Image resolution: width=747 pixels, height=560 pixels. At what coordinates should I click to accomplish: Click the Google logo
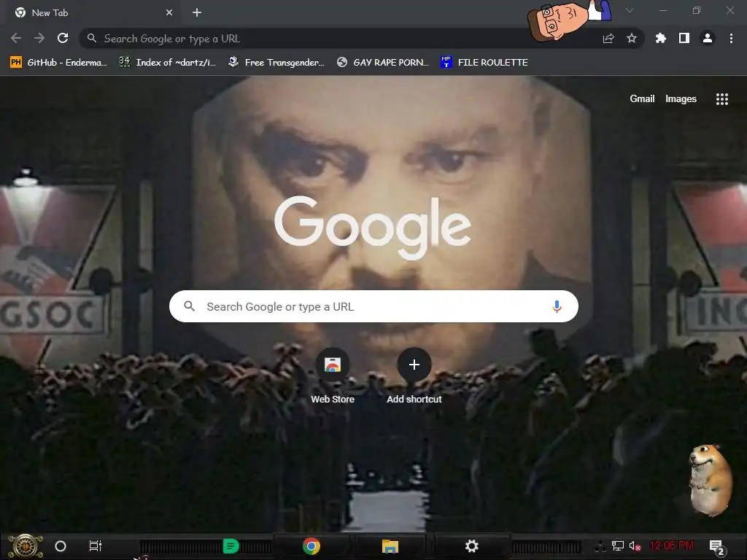373,227
